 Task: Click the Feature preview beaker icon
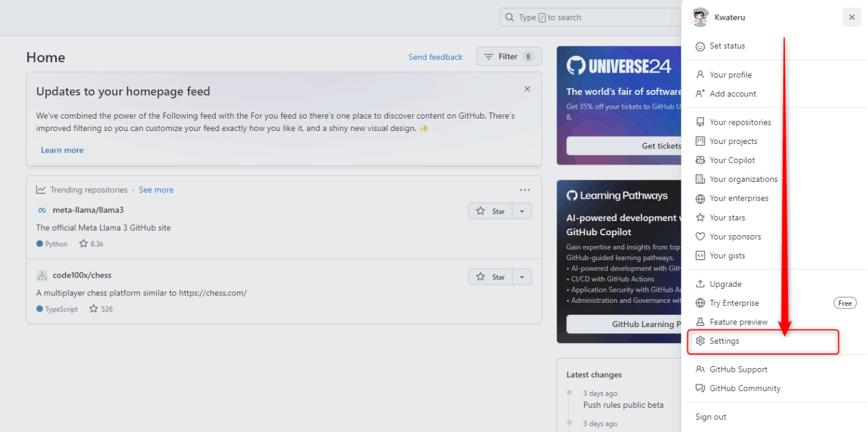(700, 322)
